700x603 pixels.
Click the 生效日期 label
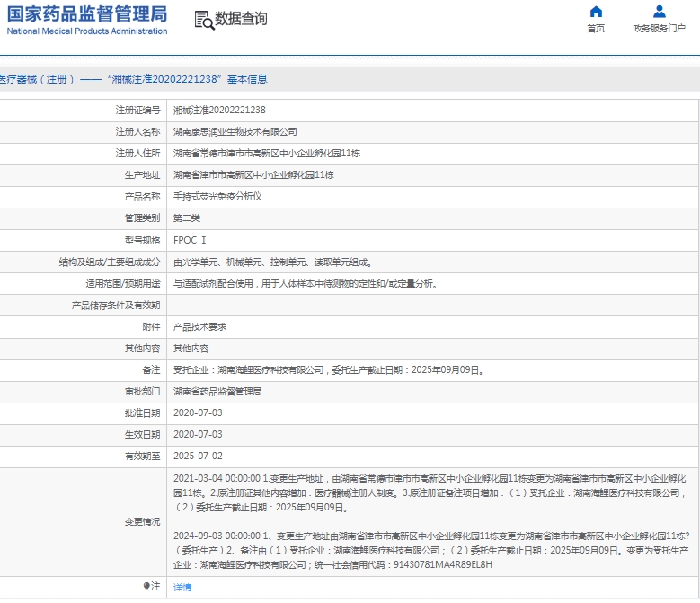pyautogui.click(x=142, y=434)
